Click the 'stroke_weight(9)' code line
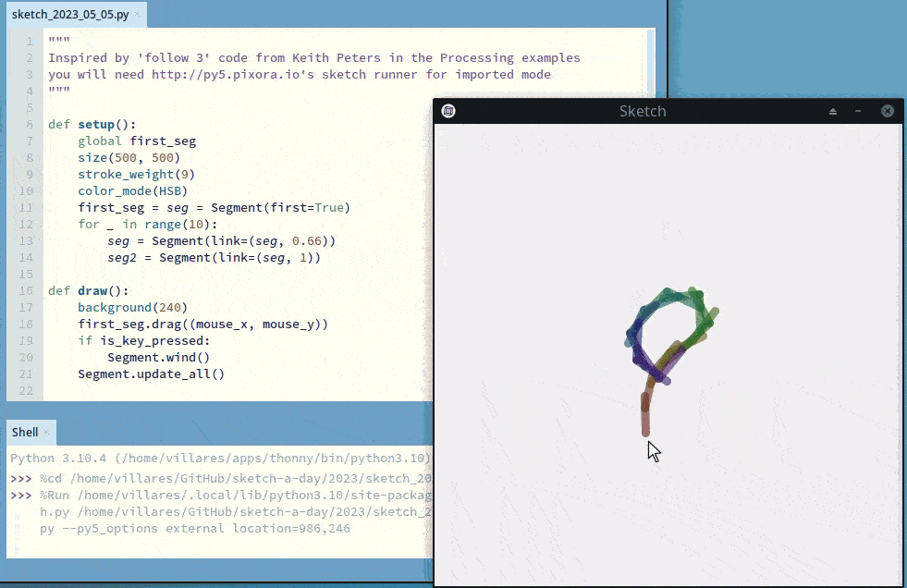This screenshot has width=907, height=588. coord(136,174)
